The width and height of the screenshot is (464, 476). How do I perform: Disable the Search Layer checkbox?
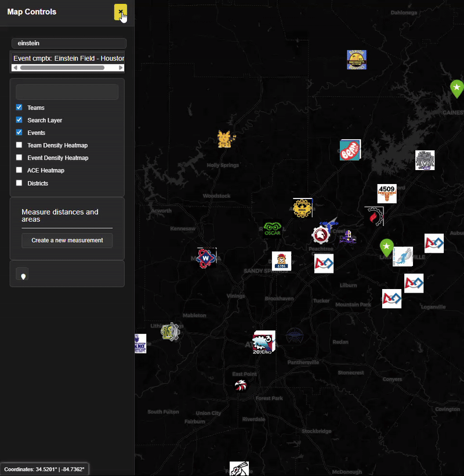(x=19, y=120)
